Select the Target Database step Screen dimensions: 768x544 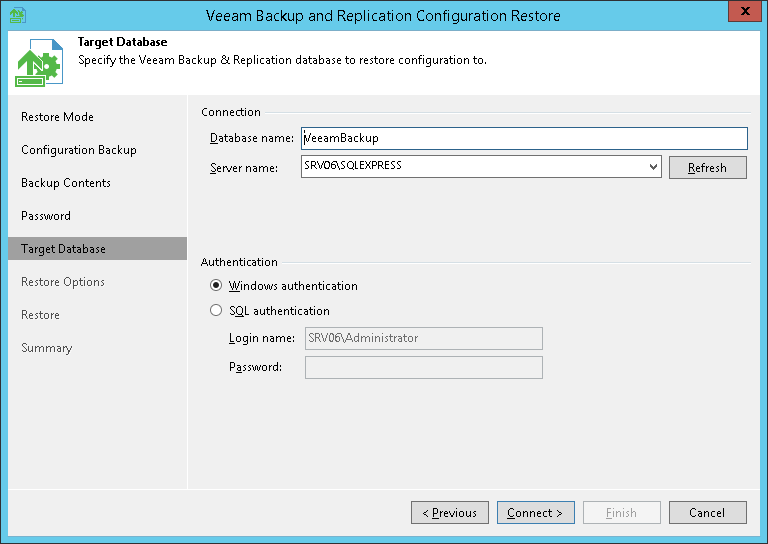63,249
